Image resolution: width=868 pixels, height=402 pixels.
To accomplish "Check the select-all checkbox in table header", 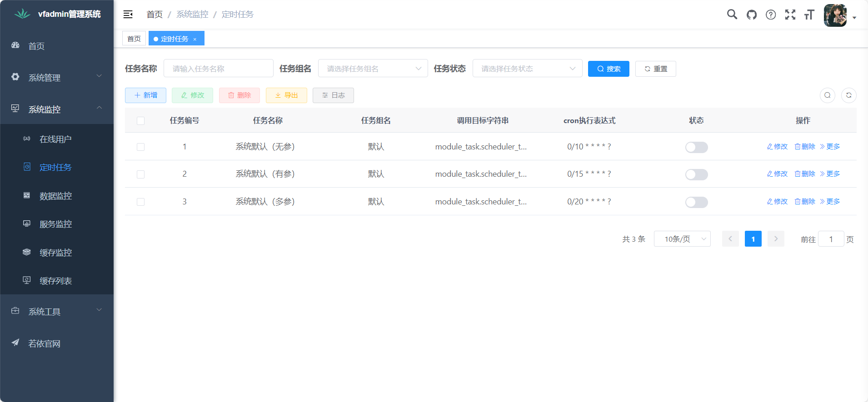I will (140, 121).
